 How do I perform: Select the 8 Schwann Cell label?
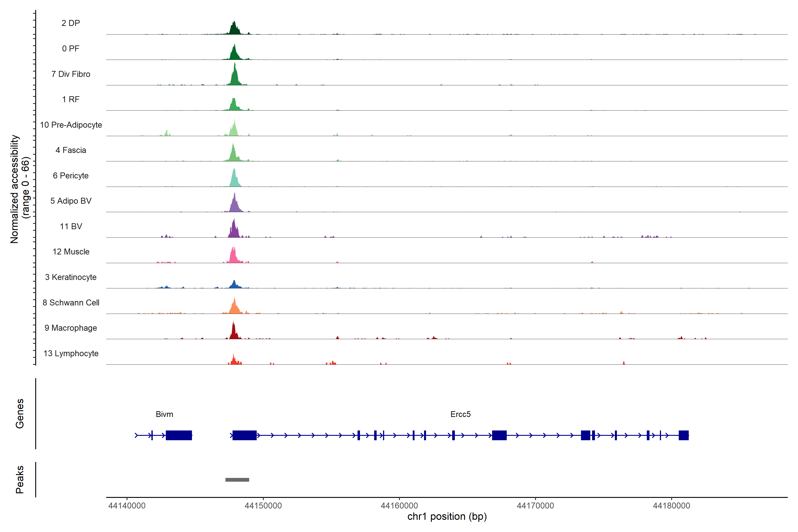coord(71,303)
